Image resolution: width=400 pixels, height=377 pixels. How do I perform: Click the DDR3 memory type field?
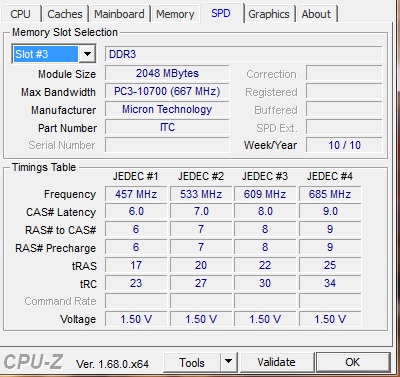(244, 54)
